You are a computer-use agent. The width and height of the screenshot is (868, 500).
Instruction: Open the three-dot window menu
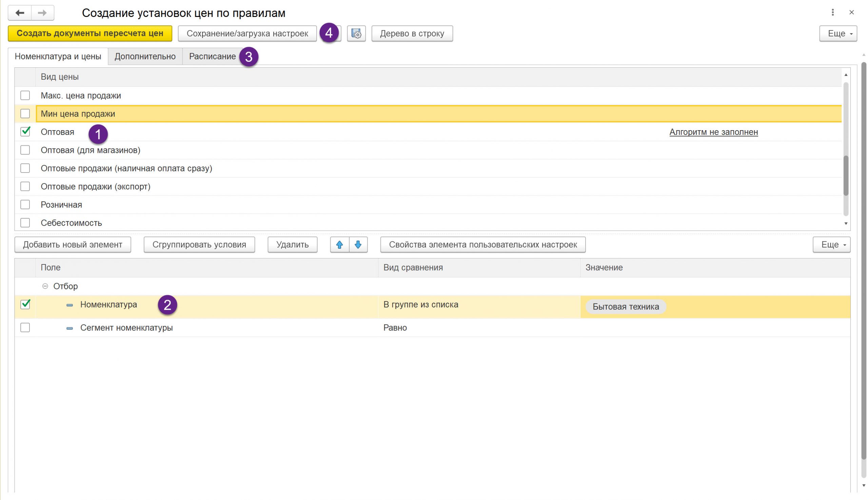pyautogui.click(x=832, y=12)
